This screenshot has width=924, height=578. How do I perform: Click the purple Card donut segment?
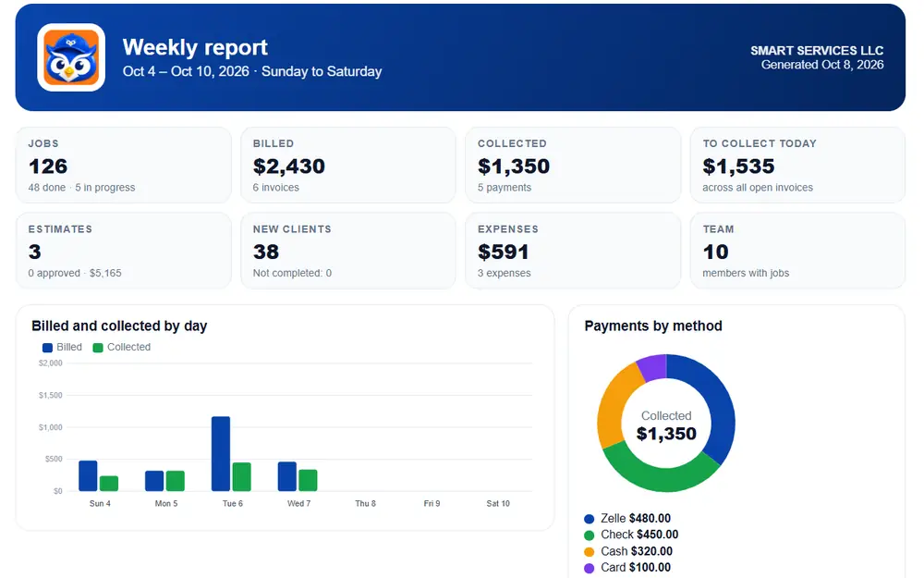[x=654, y=367]
